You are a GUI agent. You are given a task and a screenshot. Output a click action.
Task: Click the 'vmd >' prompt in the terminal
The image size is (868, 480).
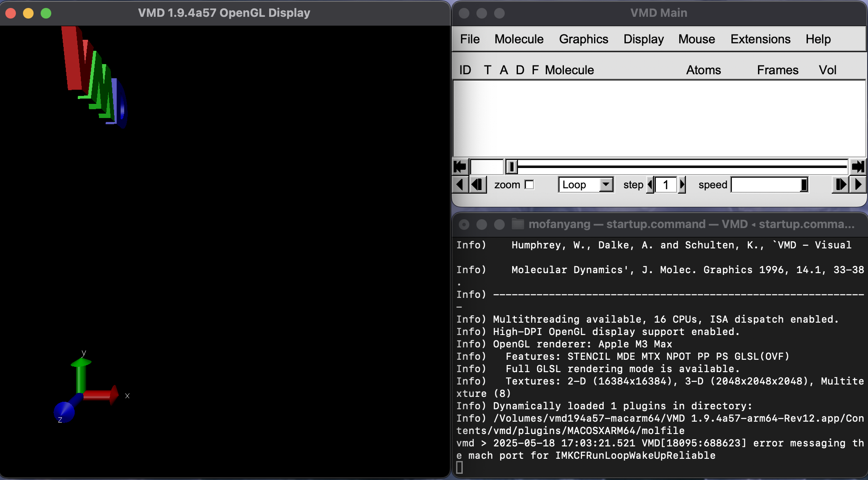[x=472, y=443]
